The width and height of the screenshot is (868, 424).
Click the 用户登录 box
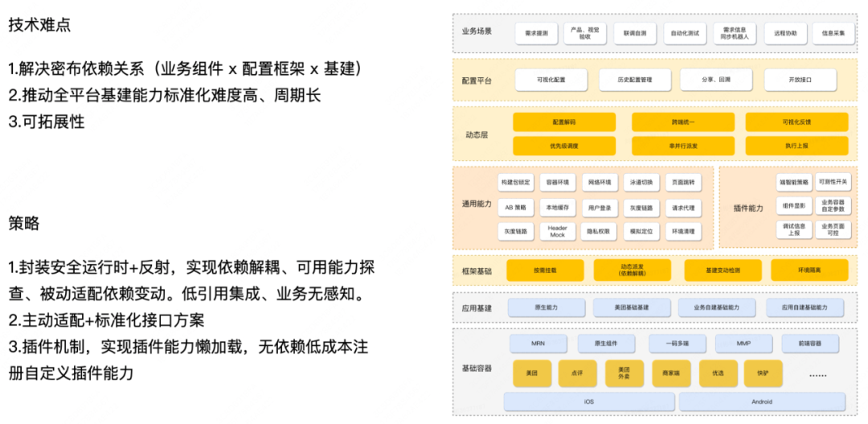click(600, 208)
